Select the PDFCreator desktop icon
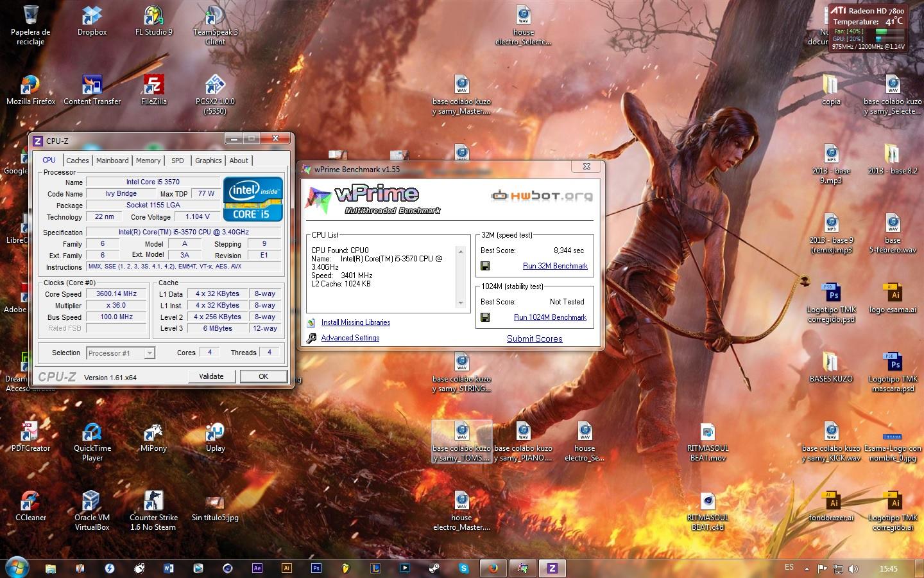 (x=30, y=437)
